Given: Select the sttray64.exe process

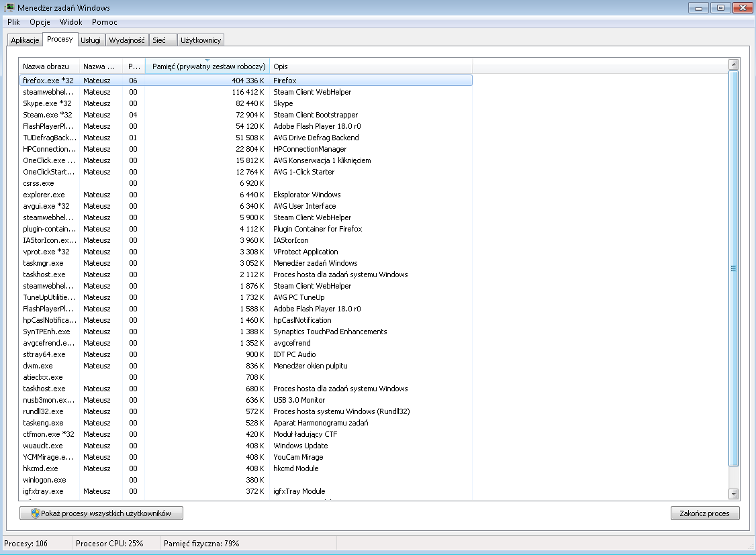Looking at the screenshot, I should [x=246, y=354].
